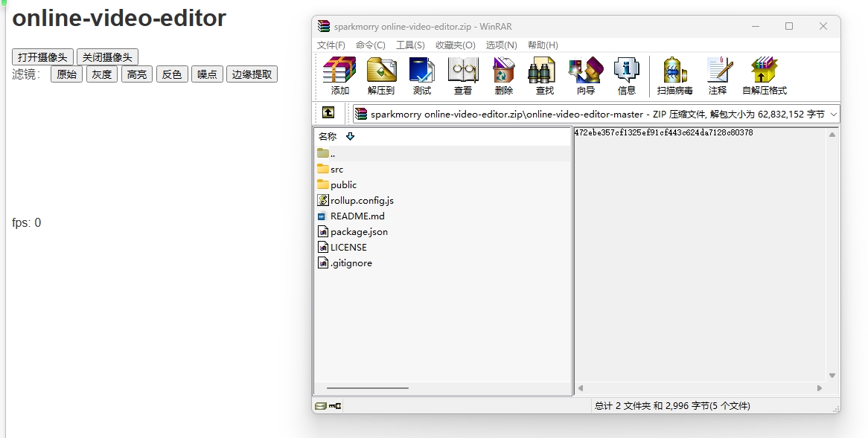Click comment pane scroll-right arrow

820,388
